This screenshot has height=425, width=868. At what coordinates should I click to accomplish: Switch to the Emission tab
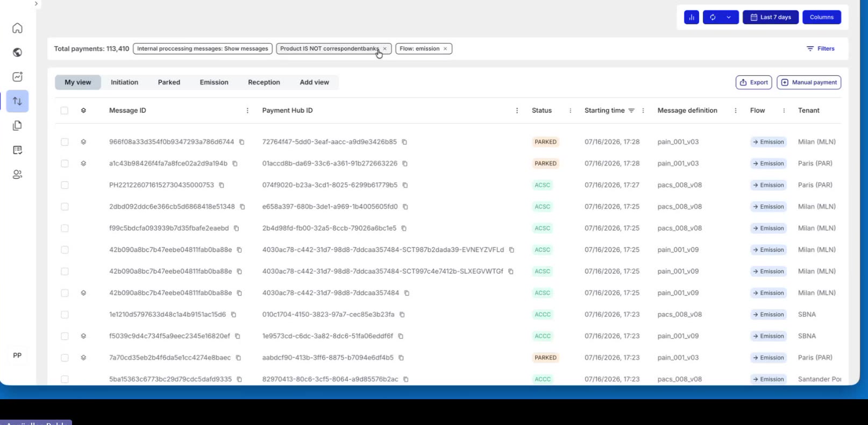(x=214, y=82)
